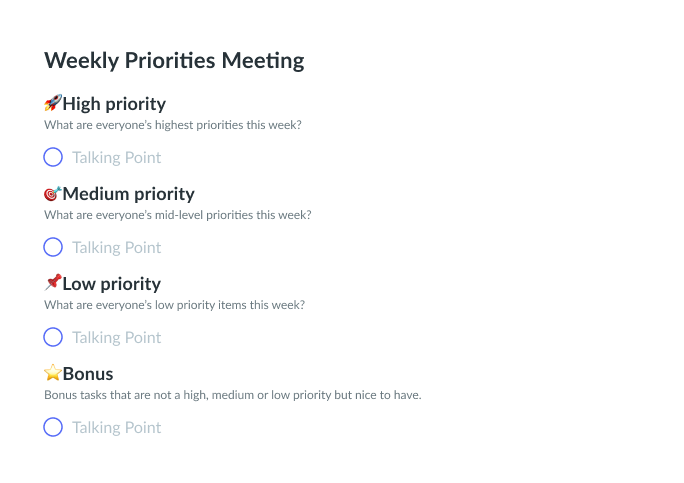This screenshot has height=483, width=684.
Task: Click the Weekly Priorities Meeting title
Action: click(174, 61)
